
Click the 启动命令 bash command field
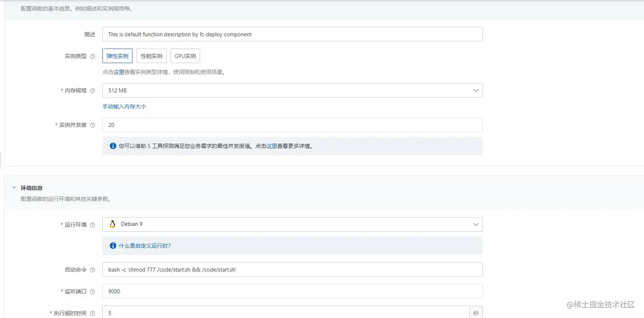coord(292,269)
